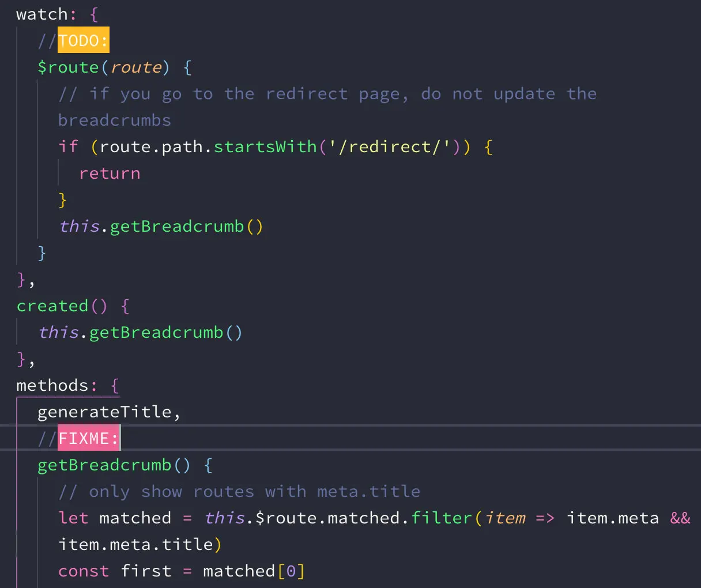
Task: Click the 'return' keyword
Action: pyautogui.click(x=110, y=174)
